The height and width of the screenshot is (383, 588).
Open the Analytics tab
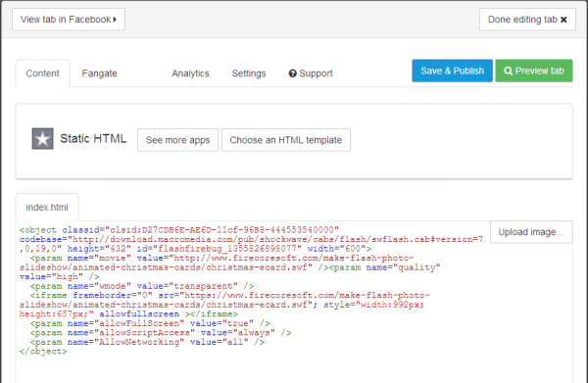(x=190, y=73)
